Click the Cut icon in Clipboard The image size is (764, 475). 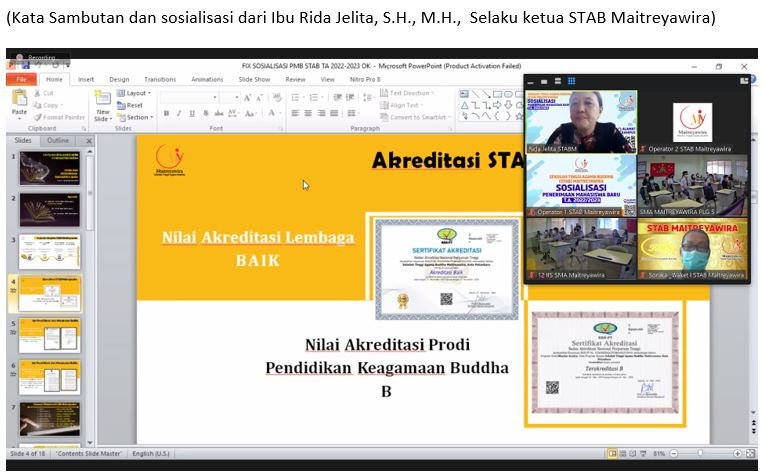coord(47,93)
